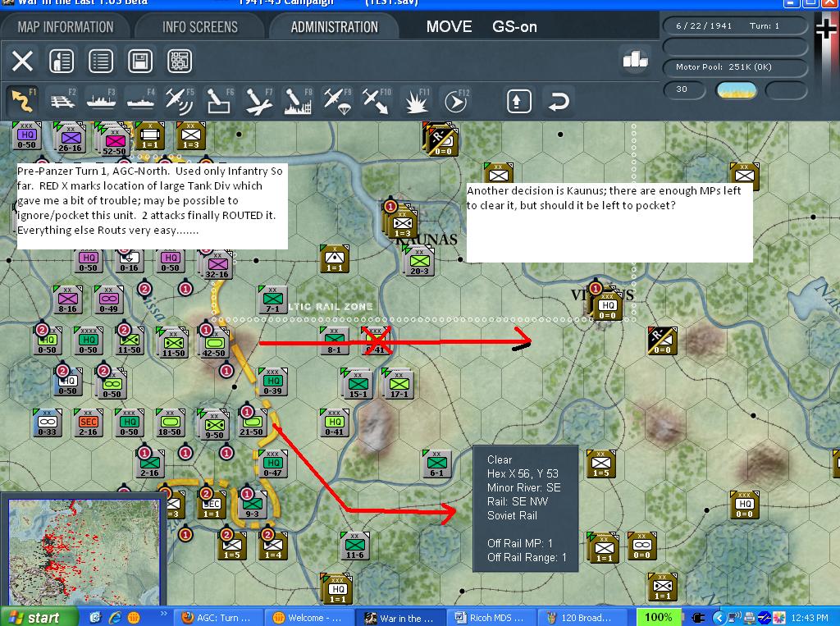Undo the last move with return arrow
This screenshot has height=626, width=840.
click(x=558, y=101)
